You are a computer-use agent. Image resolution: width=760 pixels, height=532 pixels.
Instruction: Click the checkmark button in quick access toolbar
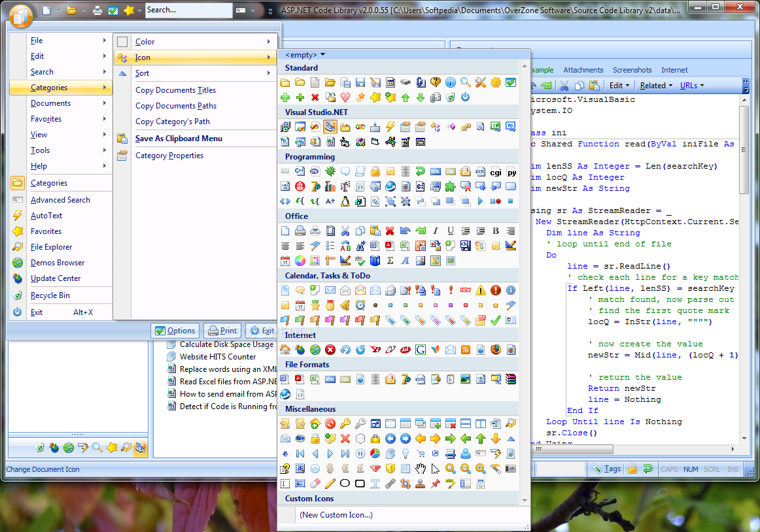[113, 10]
